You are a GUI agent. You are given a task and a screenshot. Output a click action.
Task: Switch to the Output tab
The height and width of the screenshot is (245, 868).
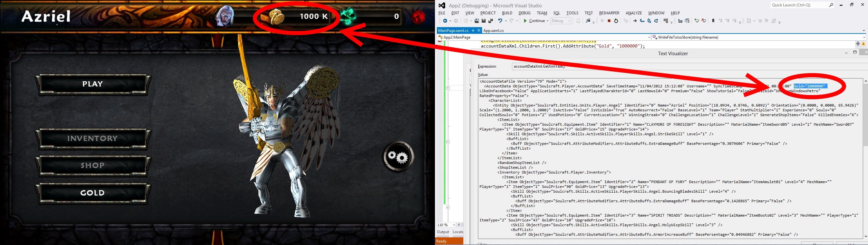[443, 232]
